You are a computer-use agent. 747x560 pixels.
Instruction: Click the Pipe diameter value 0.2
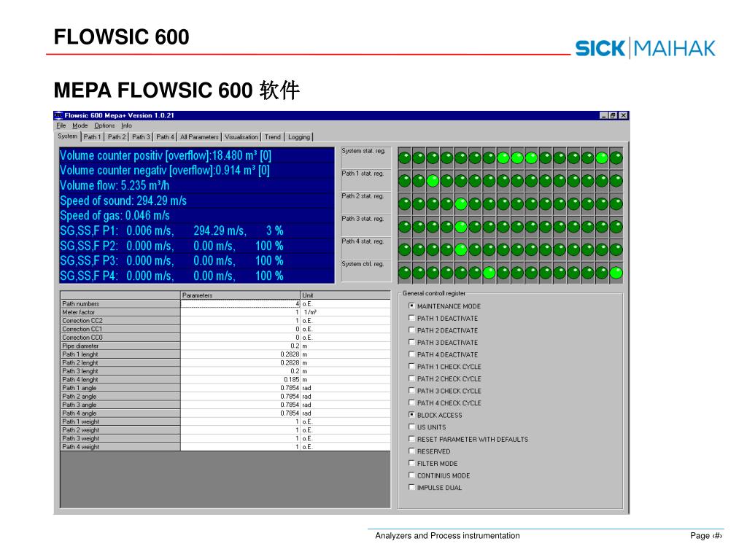[x=241, y=346]
